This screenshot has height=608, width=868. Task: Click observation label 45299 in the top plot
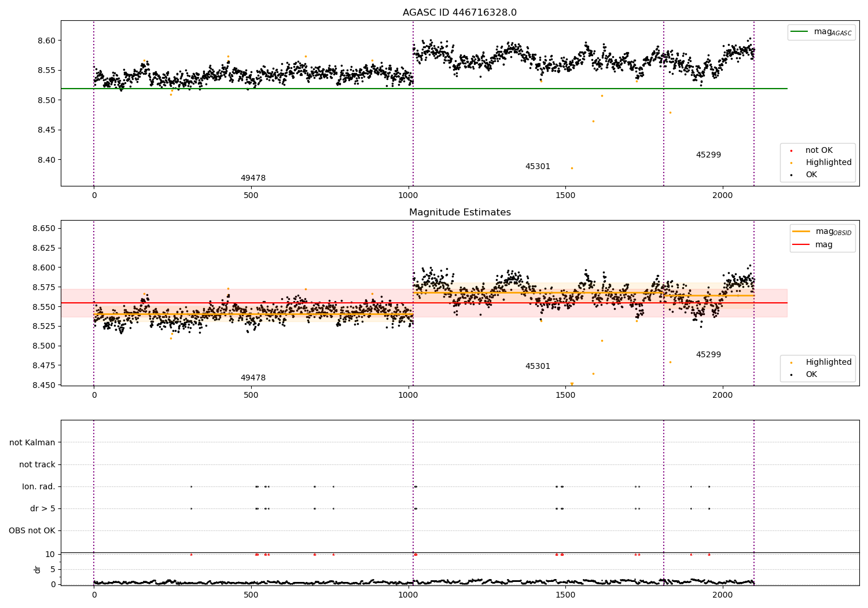point(708,155)
